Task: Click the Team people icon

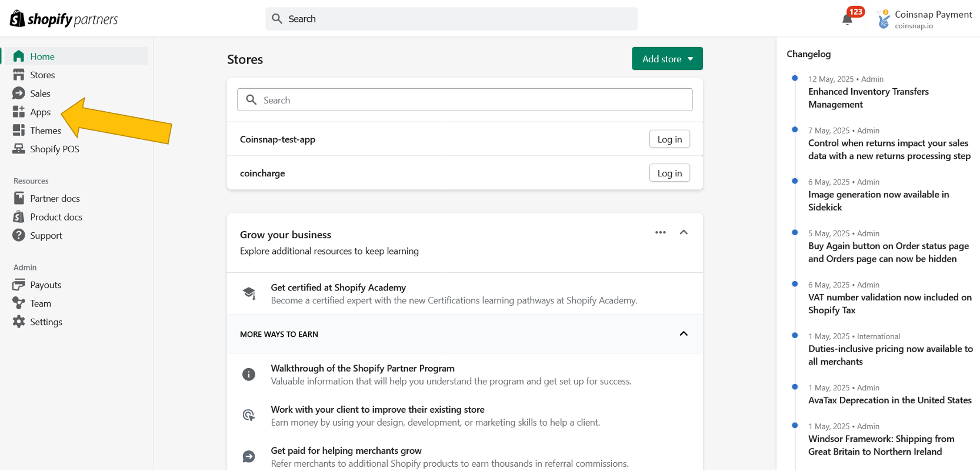Action: [19, 303]
